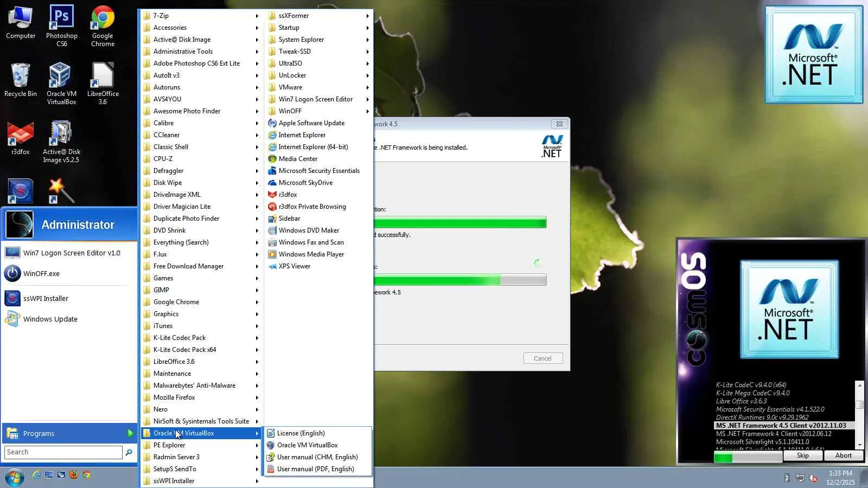Click the green arrow beside Programs
Screen dimensions: 868x488
pyautogui.click(x=130, y=433)
